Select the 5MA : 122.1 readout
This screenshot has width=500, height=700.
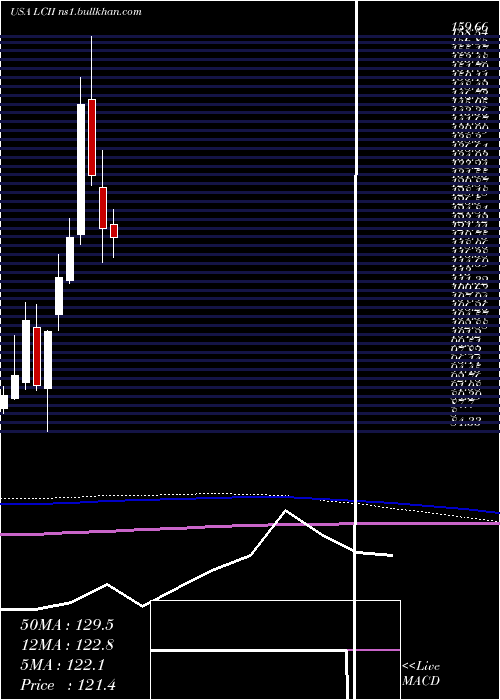(62, 665)
